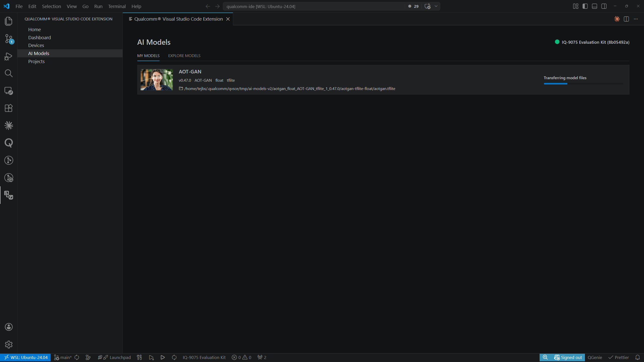Click the circular refresh icon before IQ-9075 Evaluation Kit
Viewport: 644px width, 362px height.
(x=174, y=357)
